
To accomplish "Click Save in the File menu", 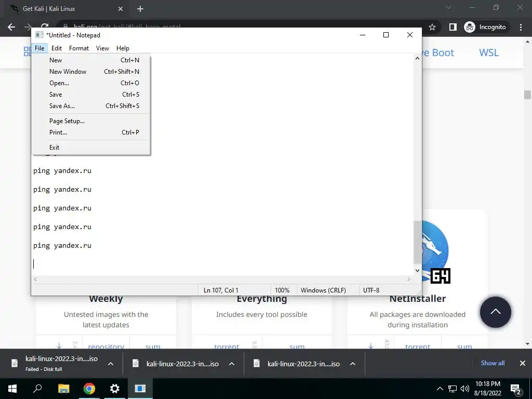I will pos(90,95).
